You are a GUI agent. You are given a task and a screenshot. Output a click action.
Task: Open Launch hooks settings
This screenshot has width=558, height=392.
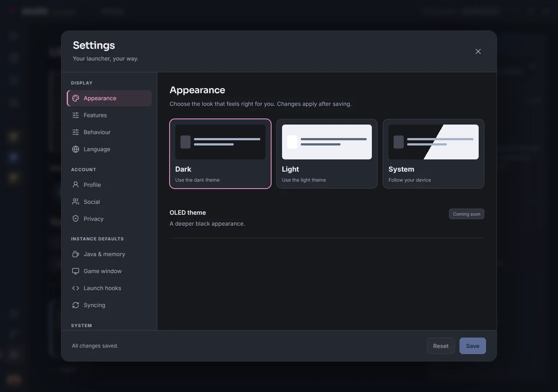pos(109,288)
